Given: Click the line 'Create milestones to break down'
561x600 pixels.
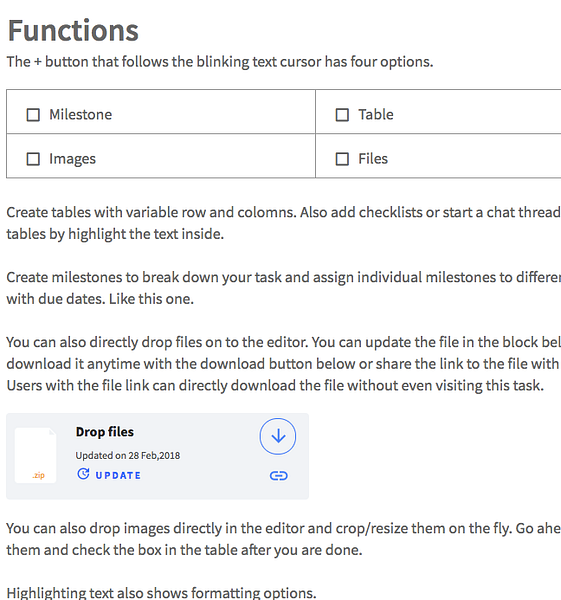Looking at the screenshot, I should (284, 277).
